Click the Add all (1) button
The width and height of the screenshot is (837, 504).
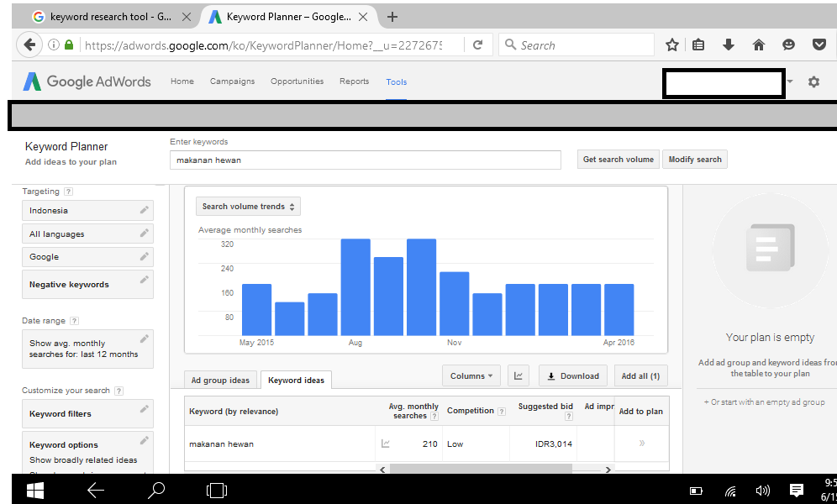pos(640,376)
